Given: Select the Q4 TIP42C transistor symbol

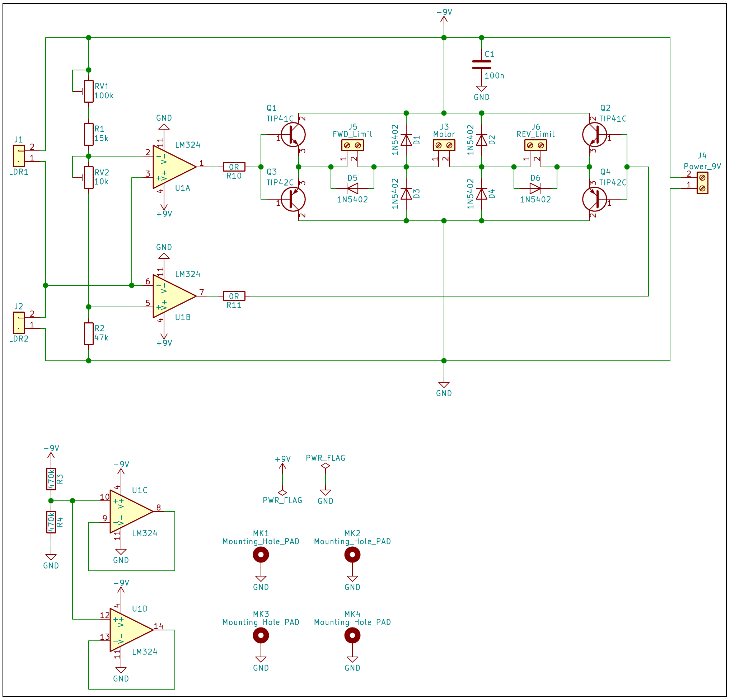Looking at the screenshot, I should click(594, 199).
